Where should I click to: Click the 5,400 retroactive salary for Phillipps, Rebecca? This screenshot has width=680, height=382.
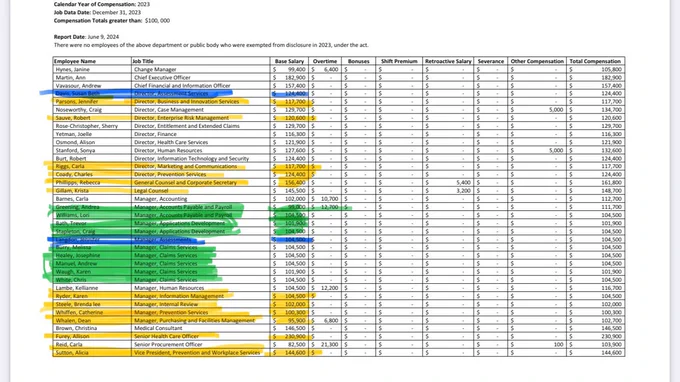[x=463, y=183]
